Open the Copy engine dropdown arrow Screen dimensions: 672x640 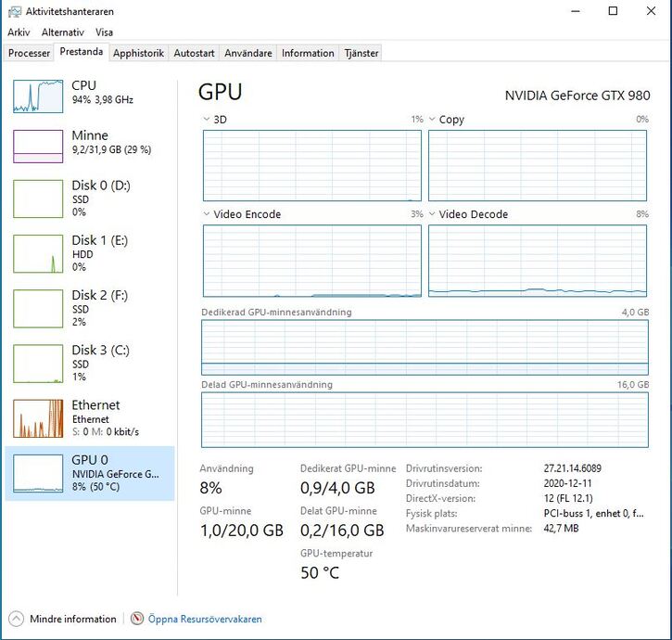tap(432, 120)
